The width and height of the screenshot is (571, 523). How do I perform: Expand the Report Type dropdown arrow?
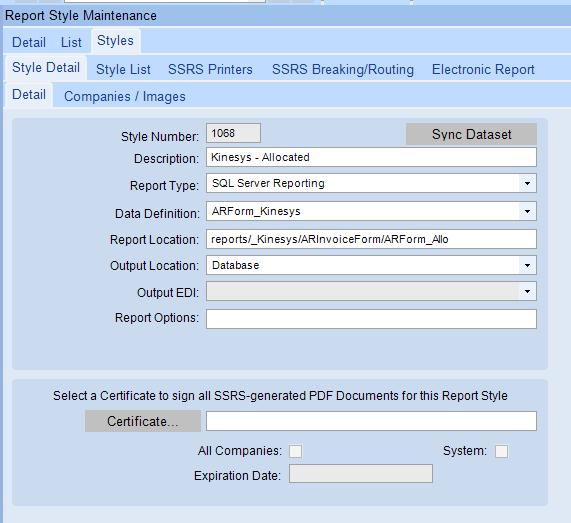(x=527, y=183)
